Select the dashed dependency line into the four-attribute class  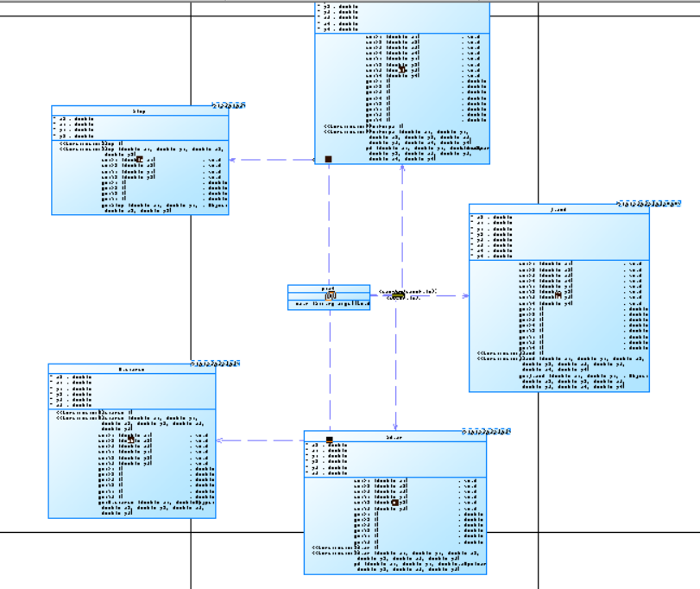[272, 160]
